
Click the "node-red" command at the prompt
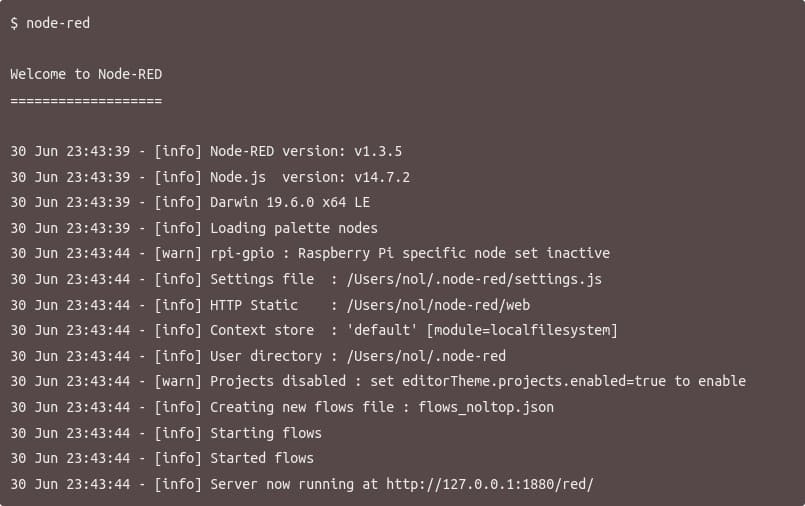pos(58,23)
